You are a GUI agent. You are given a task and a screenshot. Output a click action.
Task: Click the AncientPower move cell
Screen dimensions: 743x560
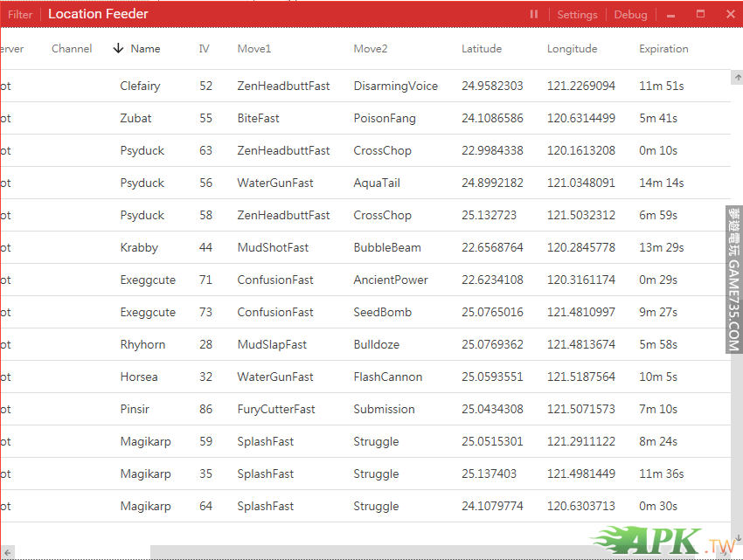[x=391, y=280]
